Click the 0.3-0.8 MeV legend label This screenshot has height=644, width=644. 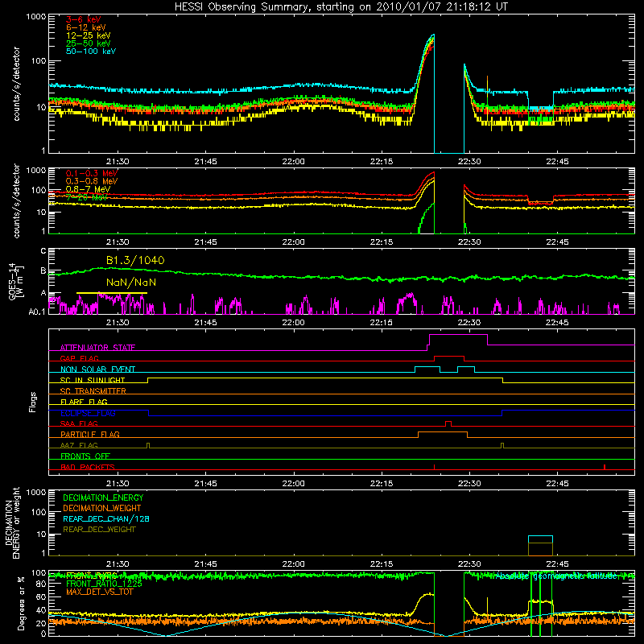(x=92, y=181)
